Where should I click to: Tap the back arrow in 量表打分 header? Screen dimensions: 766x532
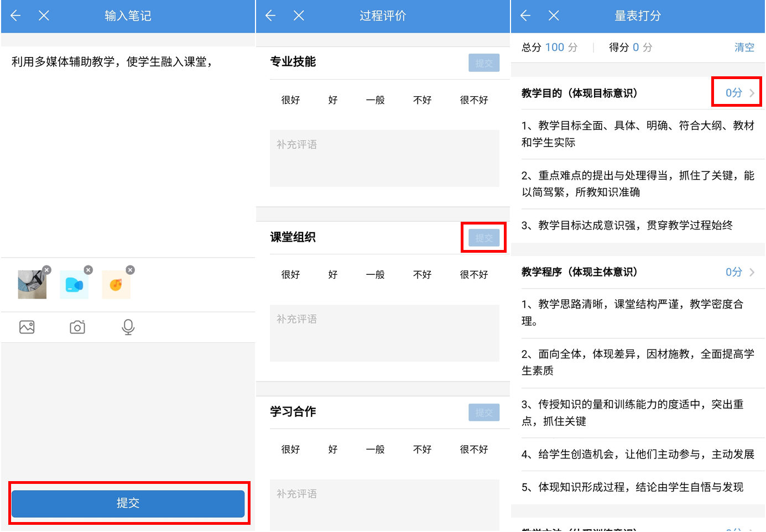pos(525,15)
